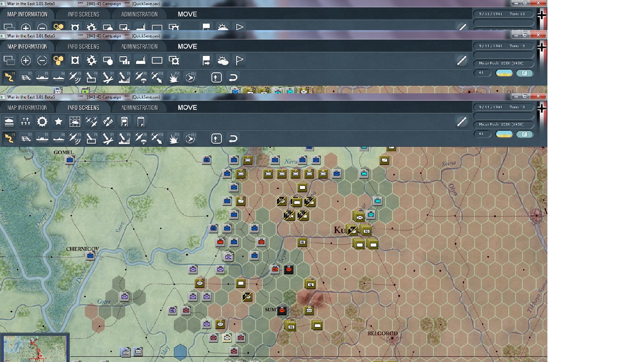Click overlapping-rectangles icon in middle window toolbar

[9, 60]
